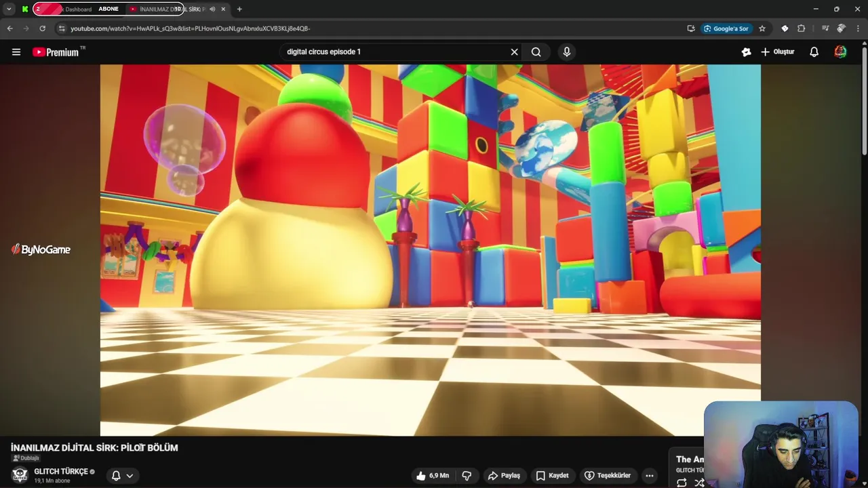
Task: Click the video player to pause
Action: pyautogui.click(x=431, y=250)
